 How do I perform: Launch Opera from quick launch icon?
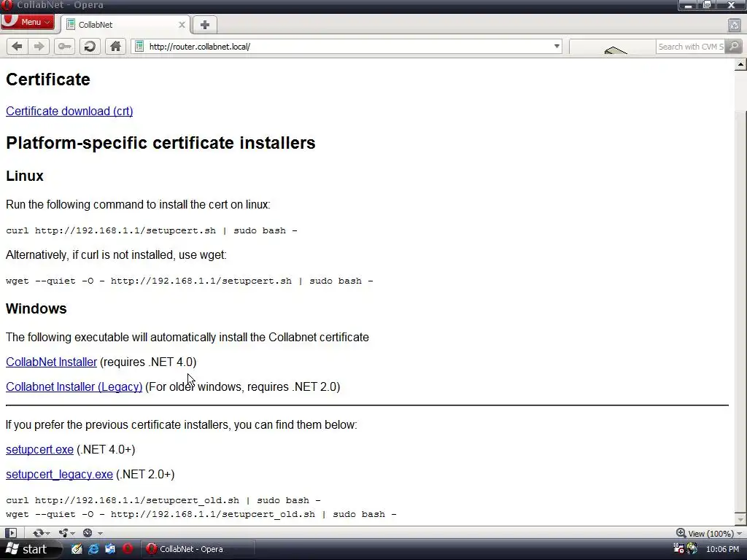[127, 549]
